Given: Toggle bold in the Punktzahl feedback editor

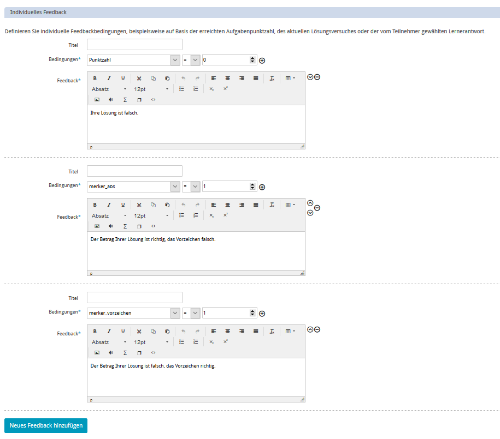Looking at the screenshot, I should (95, 78).
